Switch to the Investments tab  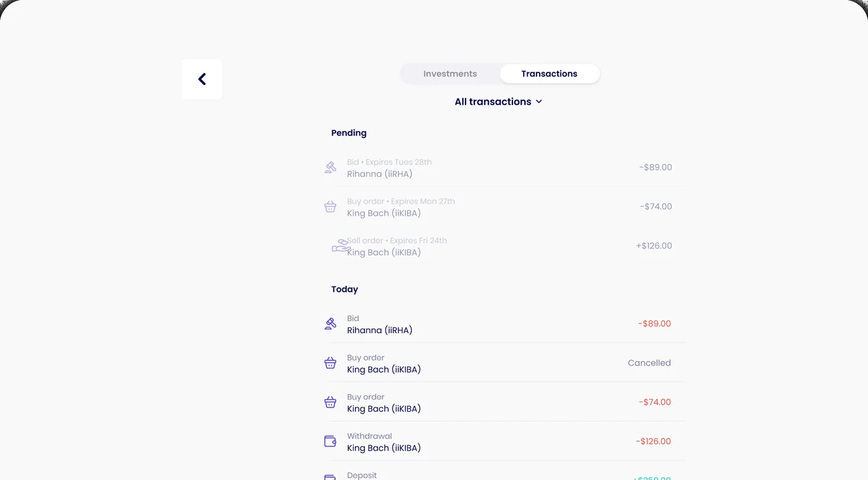coord(450,74)
